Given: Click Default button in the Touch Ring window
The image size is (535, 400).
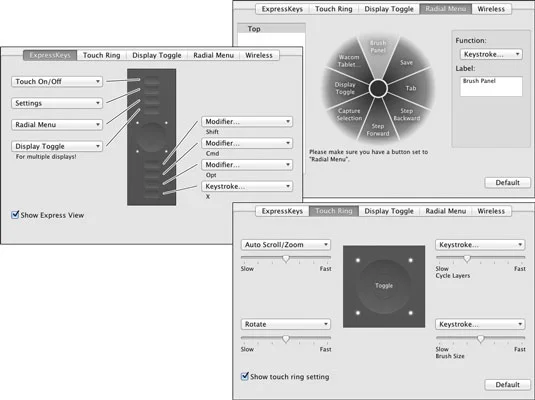Looking at the screenshot, I should 507,385.
